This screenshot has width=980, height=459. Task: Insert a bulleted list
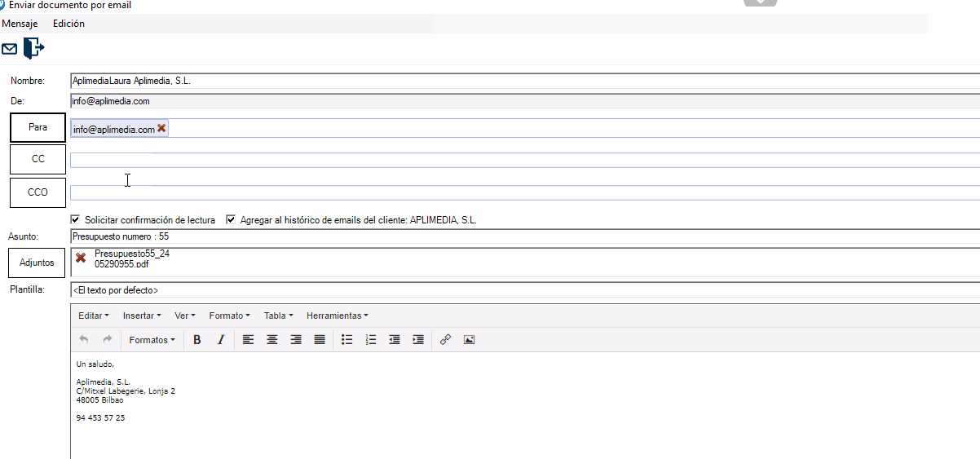click(x=347, y=340)
